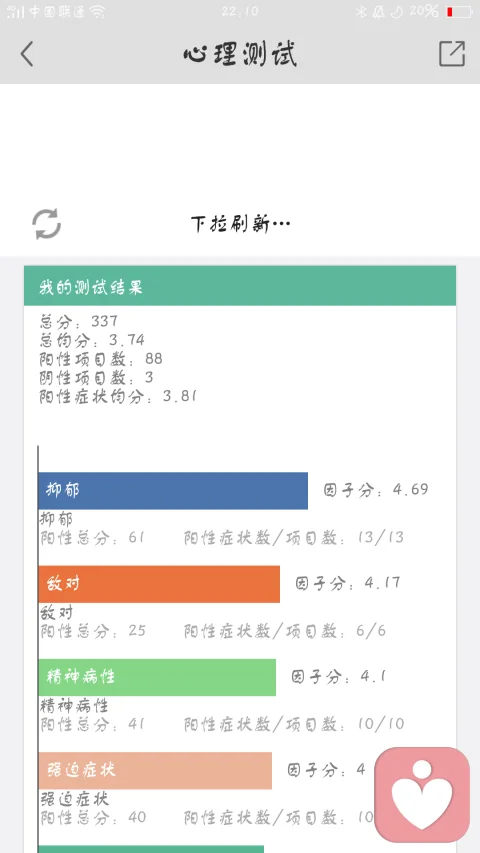Screen dimensions: 480x853
Task: Tap the muted bell status icon
Action: [378, 11]
